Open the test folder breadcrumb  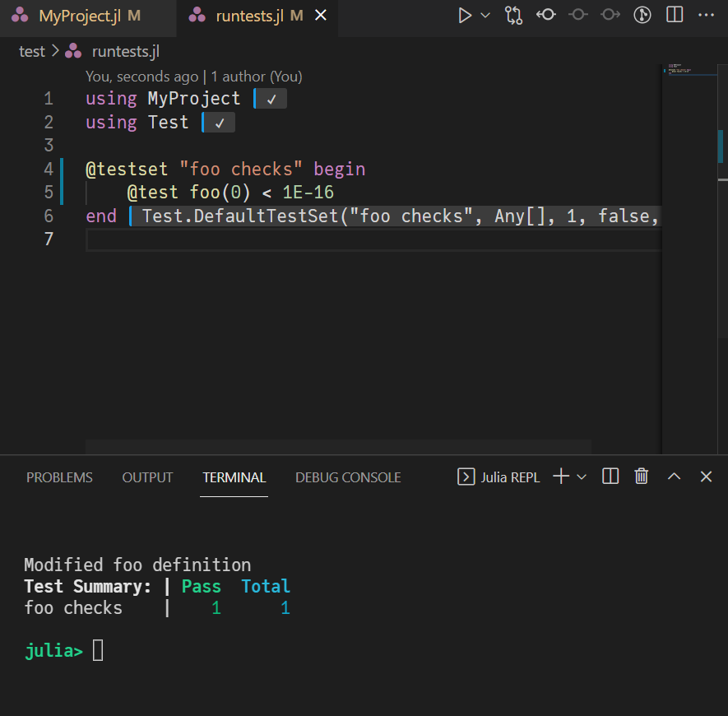point(32,51)
